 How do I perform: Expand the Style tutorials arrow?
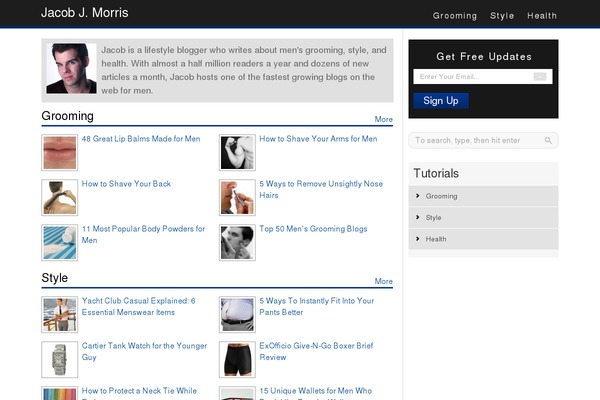point(417,217)
